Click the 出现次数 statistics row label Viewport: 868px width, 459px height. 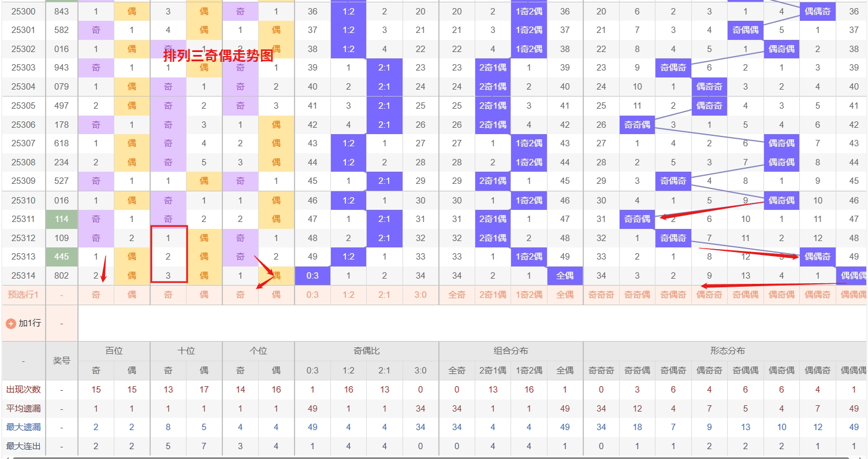click(23, 390)
